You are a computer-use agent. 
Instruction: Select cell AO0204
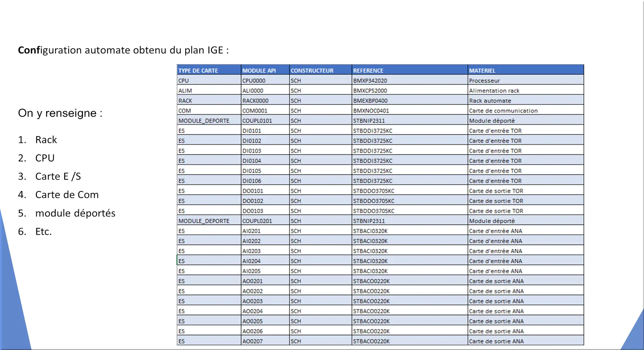(265, 311)
